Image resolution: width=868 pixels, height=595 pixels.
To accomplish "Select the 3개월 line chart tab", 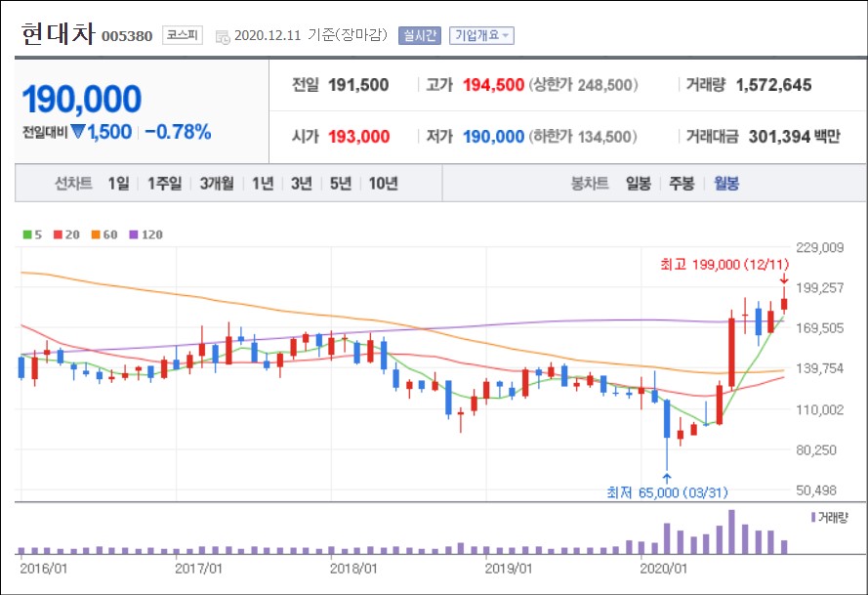I will click(217, 184).
